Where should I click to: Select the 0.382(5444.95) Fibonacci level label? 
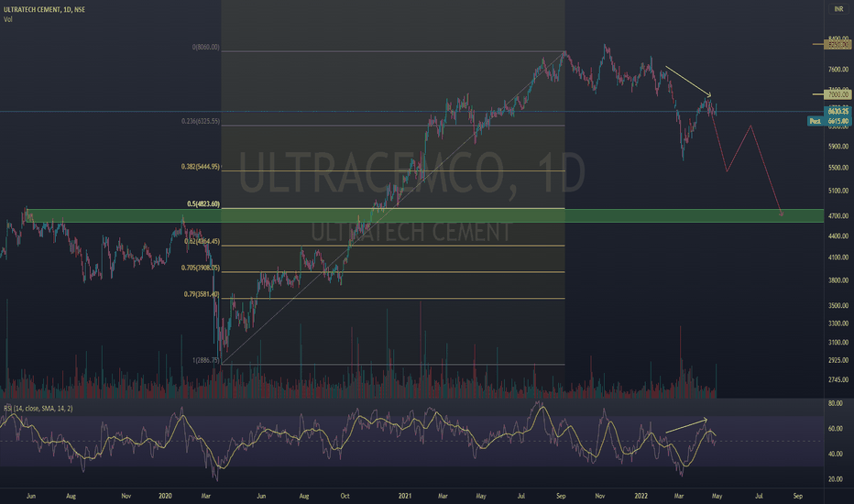(201, 166)
